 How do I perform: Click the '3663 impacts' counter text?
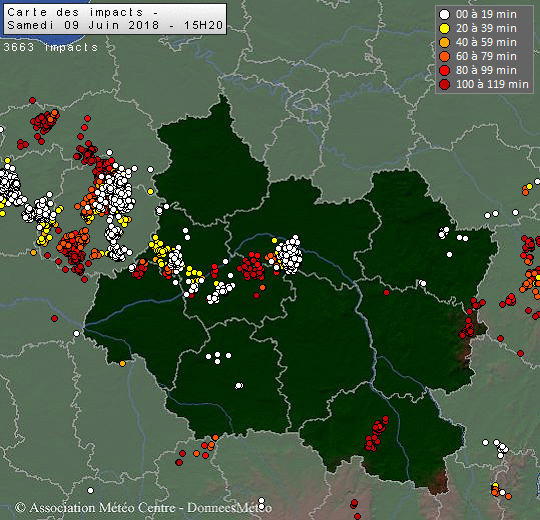(x=51, y=47)
